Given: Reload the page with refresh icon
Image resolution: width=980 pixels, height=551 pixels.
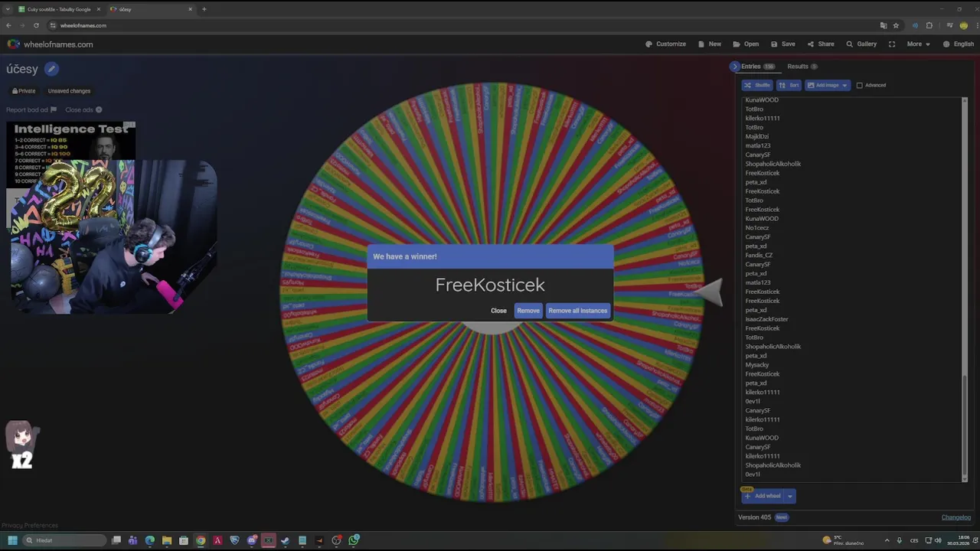Looking at the screenshot, I should (36, 25).
